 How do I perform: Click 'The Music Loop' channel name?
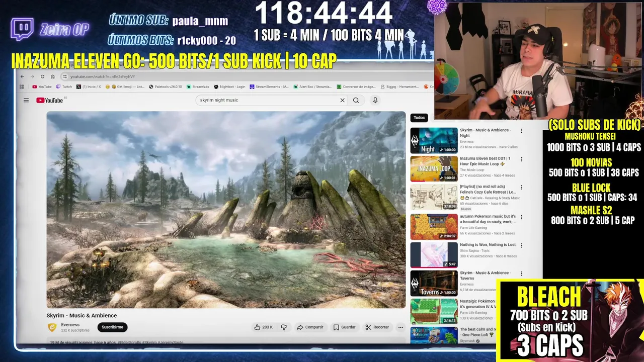(472, 170)
